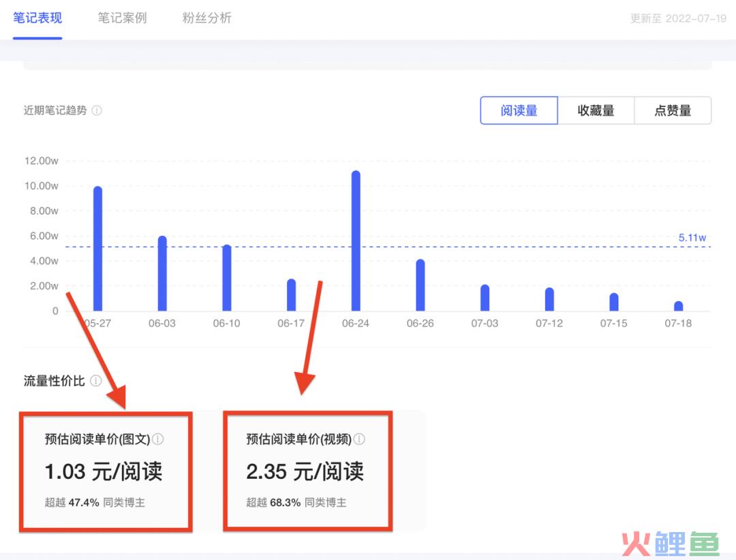
Task: Click the 超越 68.3% 同类博主 text
Action: pyautogui.click(x=296, y=503)
